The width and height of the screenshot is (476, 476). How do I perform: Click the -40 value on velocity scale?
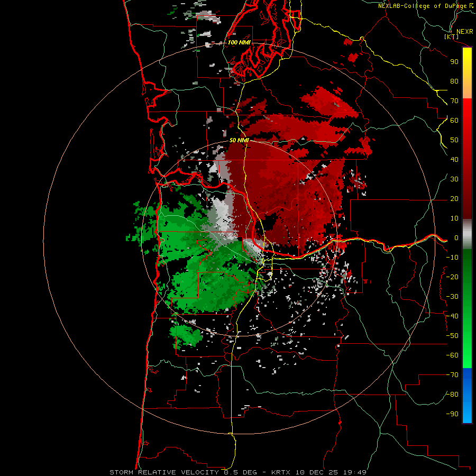[x=452, y=316]
